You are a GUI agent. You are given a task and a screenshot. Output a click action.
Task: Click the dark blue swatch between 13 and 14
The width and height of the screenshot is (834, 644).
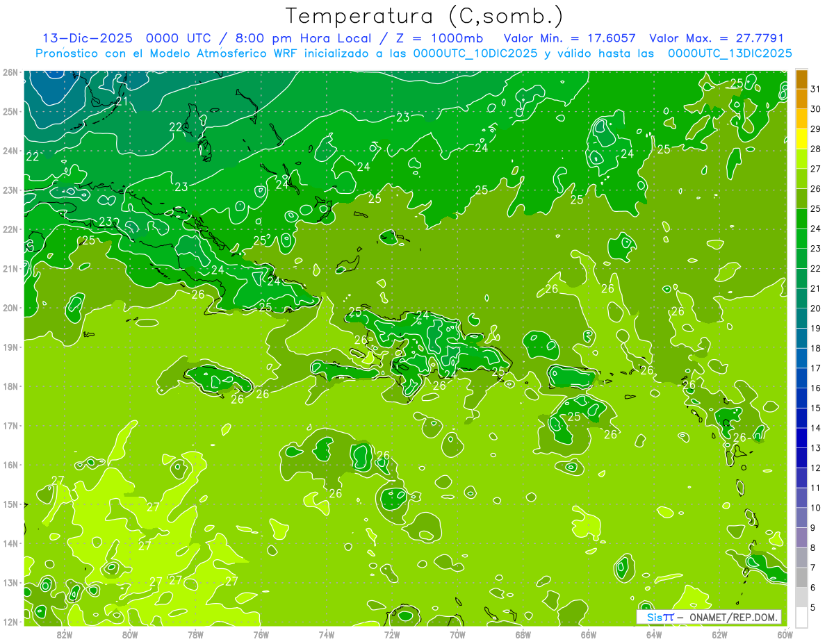801,438
